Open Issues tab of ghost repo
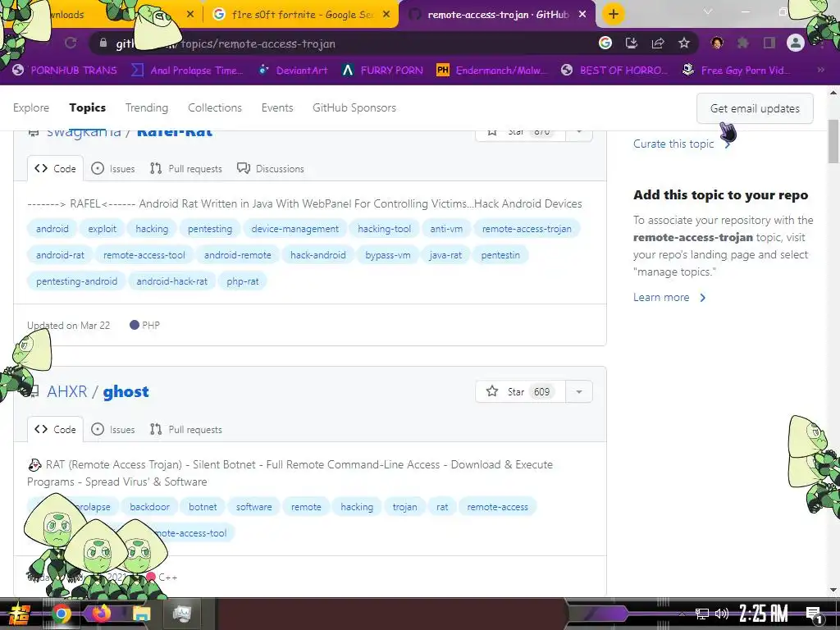The image size is (840, 630). (113, 429)
